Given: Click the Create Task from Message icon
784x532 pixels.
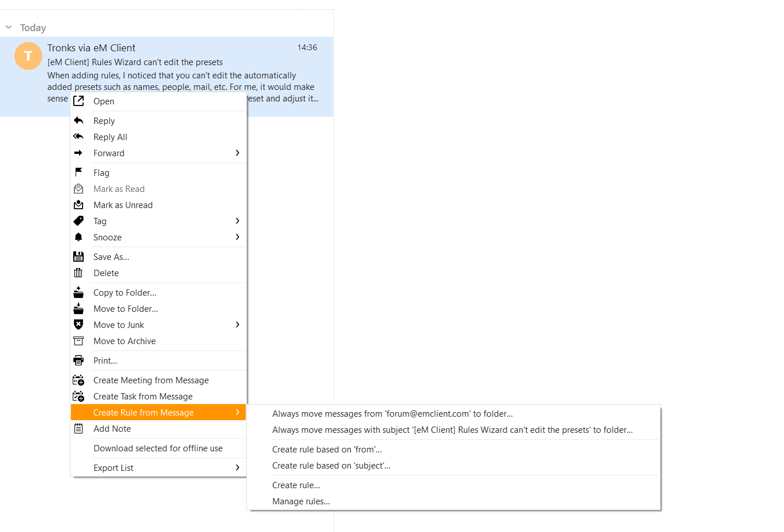Looking at the screenshot, I should 78,396.
